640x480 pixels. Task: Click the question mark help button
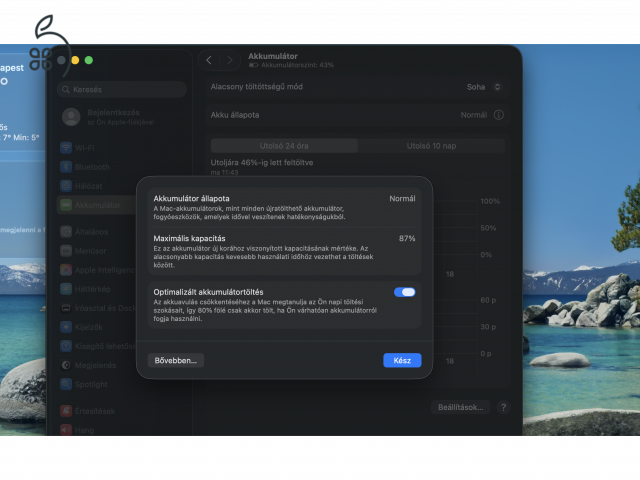coord(503,407)
